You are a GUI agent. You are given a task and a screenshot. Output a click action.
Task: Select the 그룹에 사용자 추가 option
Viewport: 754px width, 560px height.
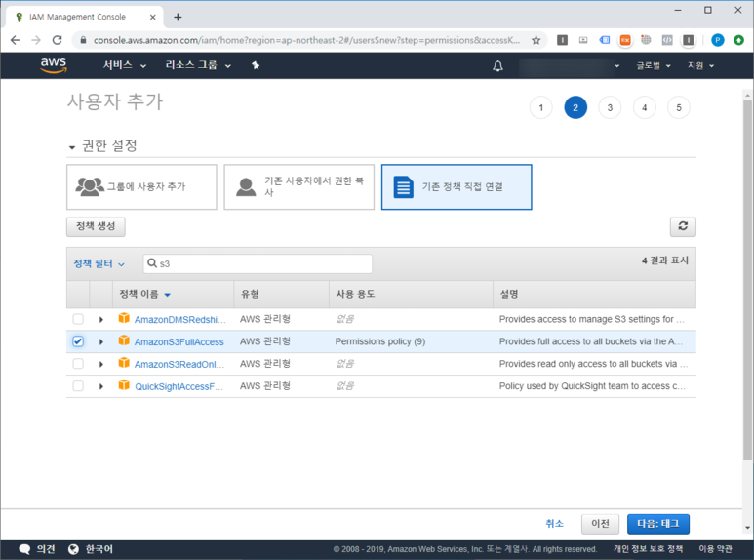coord(141,186)
